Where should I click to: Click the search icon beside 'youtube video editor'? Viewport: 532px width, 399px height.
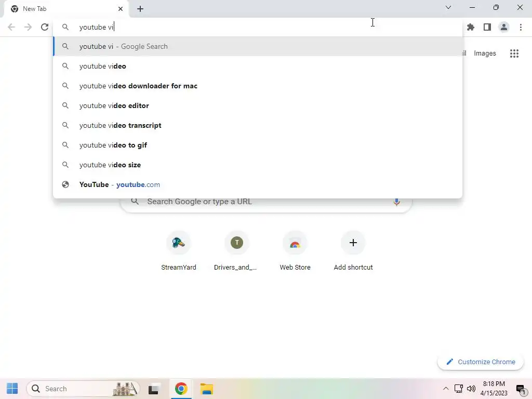[65, 105]
